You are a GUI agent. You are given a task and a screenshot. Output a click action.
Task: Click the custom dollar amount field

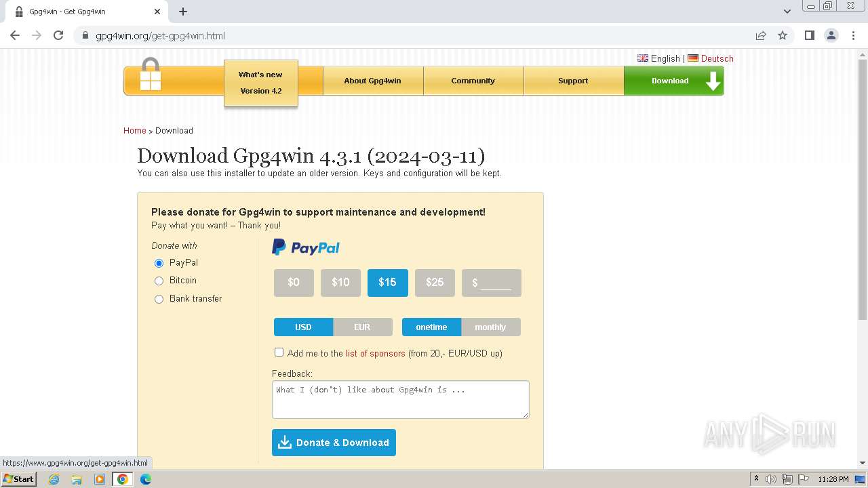(x=492, y=283)
